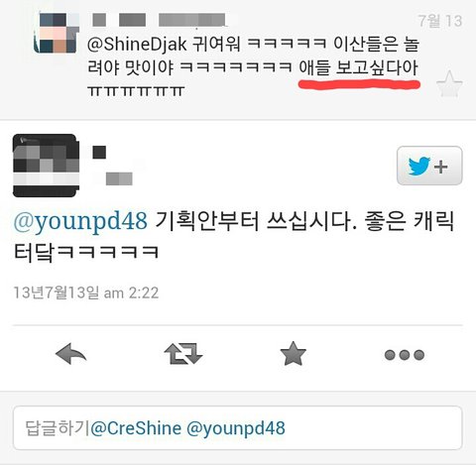The width and height of the screenshot is (476, 465).
Task: Open more options via the three dots icon
Action: [405, 355]
